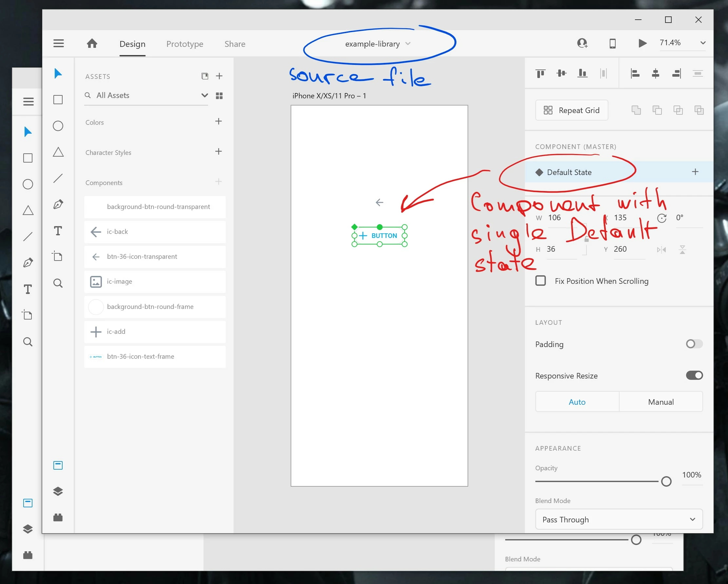Screen dimensions: 728x584
Task: Select the Artboard tool in front toolbar
Action: pyautogui.click(x=58, y=257)
